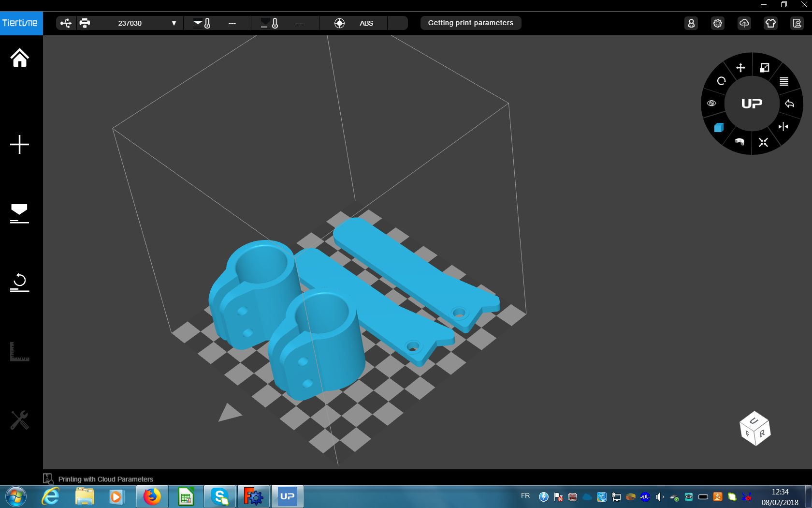Select the Scale tool in wheel

pyautogui.click(x=765, y=68)
